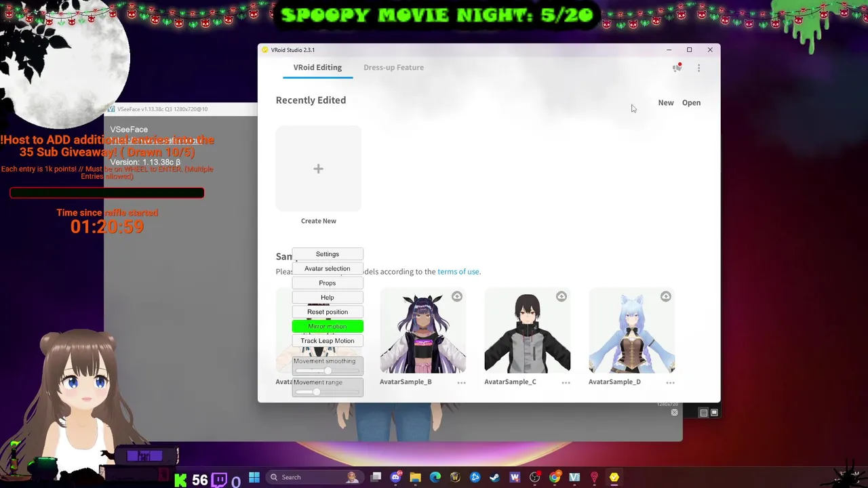This screenshot has width=868, height=488.
Task: Click the New button in VRoid Studio
Action: coord(666,102)
